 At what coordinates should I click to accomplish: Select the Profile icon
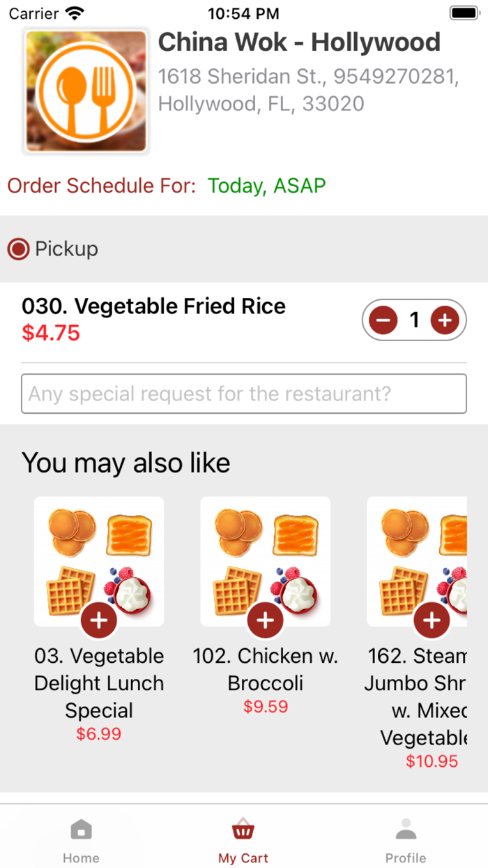tap(406, 830)
